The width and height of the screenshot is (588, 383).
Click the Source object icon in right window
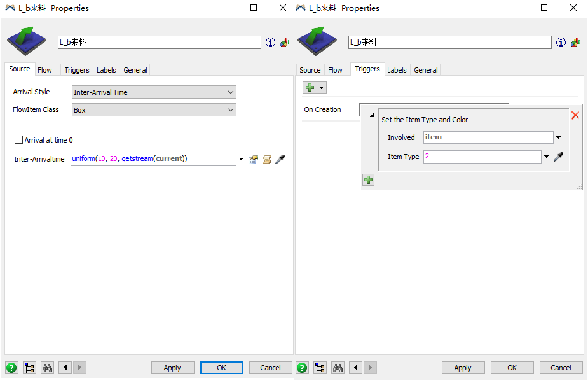[317, 41]
